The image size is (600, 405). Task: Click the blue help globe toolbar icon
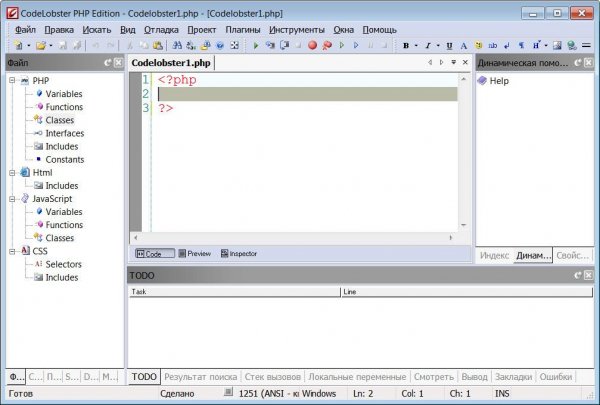coord(220,46)
